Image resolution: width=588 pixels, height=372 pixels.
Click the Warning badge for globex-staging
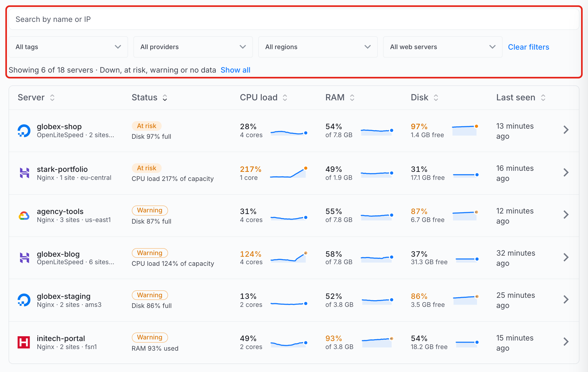click(150, 295)
